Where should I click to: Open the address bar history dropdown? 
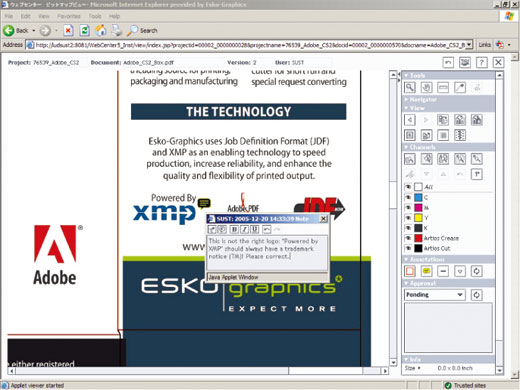coord(469,44)
